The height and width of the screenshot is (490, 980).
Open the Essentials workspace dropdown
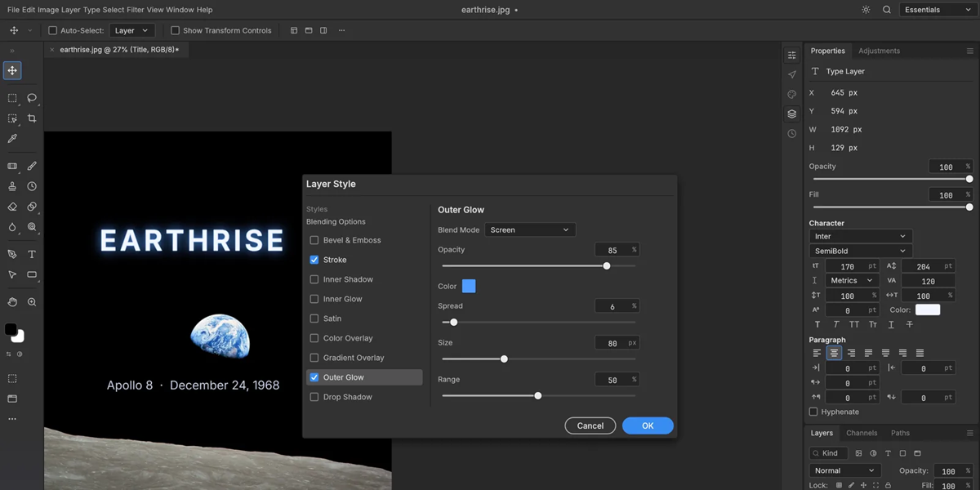(938, 10)
